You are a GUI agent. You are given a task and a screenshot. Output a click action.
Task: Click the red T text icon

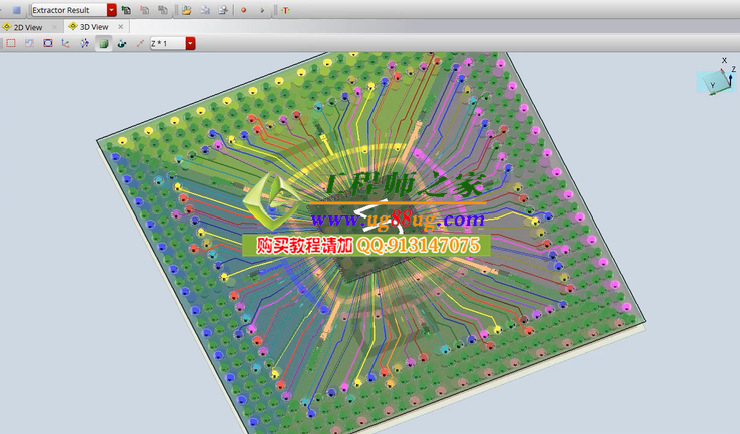285,9
